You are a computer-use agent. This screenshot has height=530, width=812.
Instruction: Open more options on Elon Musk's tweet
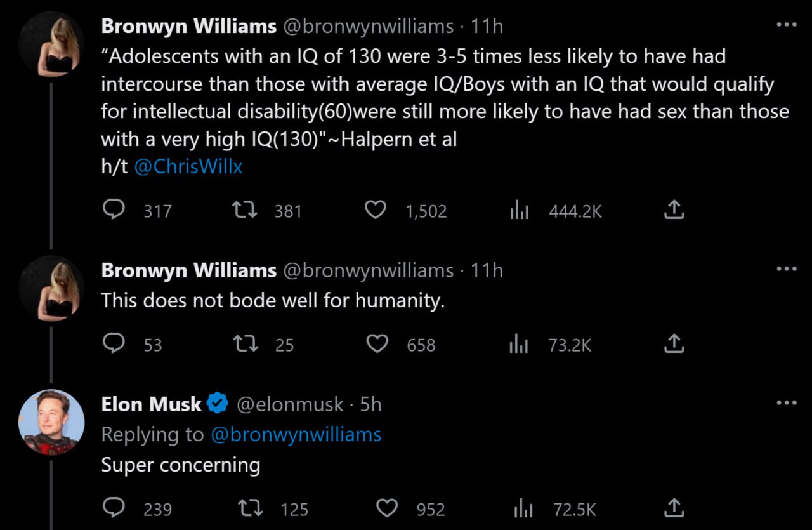click(x=787, y=403)
